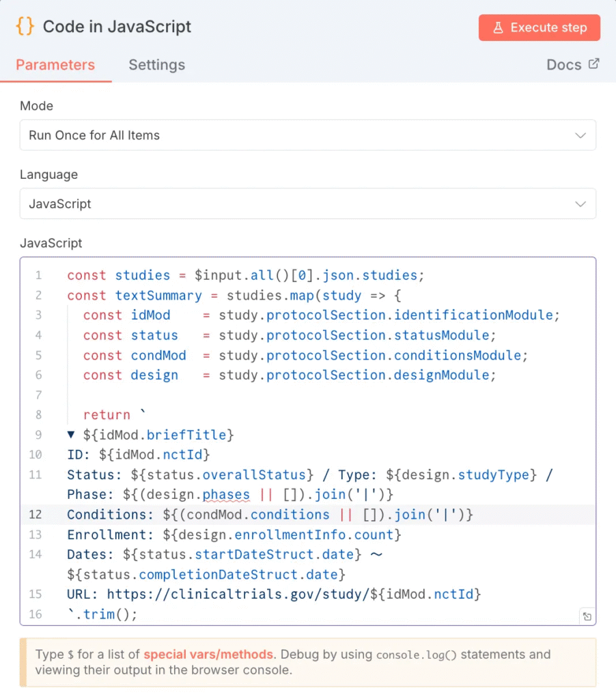Switch to the Settings tab

tap(156, 65)
